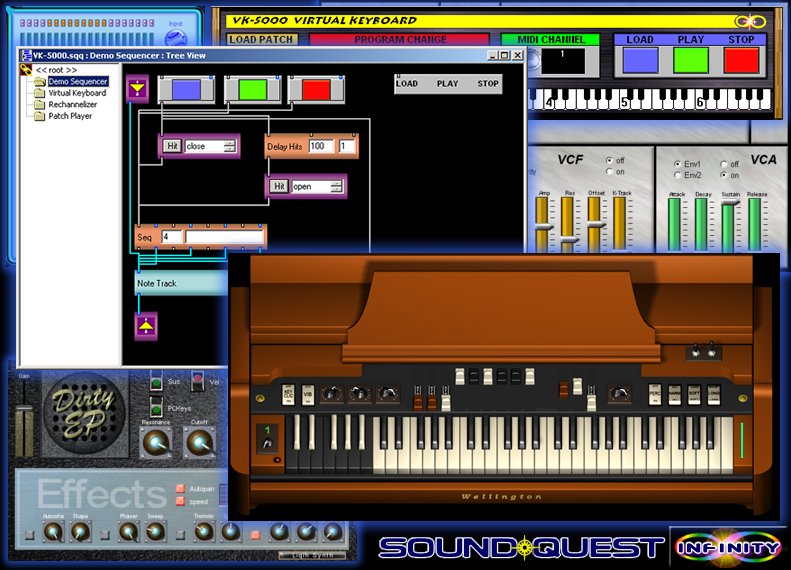
Task: Click the Delay Hits value field showing 100
Action: pos(321,146)
